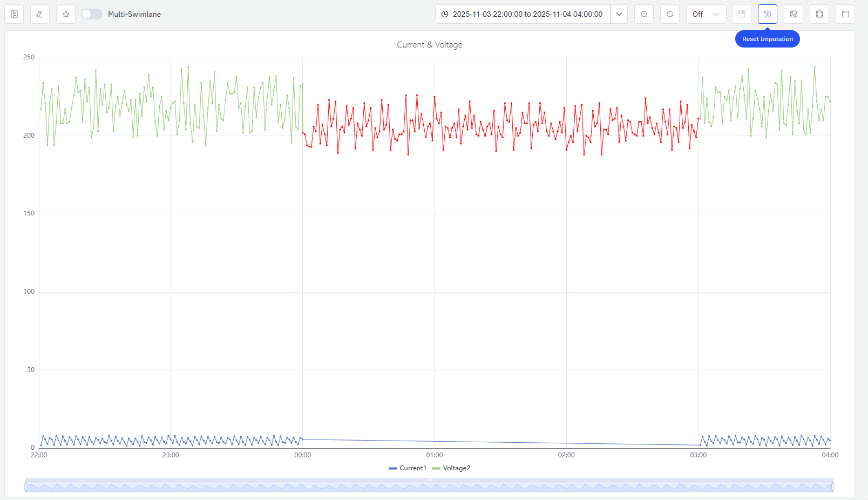Click the Reset Imputation tooltip label
Viewport: 868px width, 500px height.
(767, 39)
